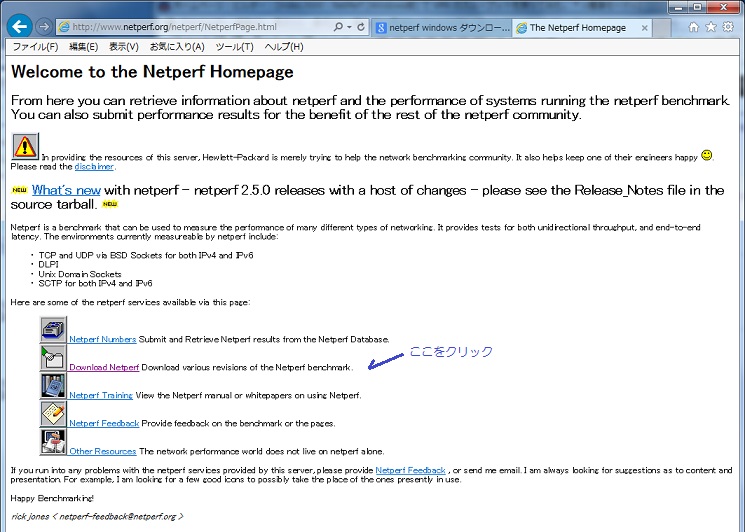Click the Netperf Numbers printer icon
Screen dimensions: 745x532
[53, 330]
